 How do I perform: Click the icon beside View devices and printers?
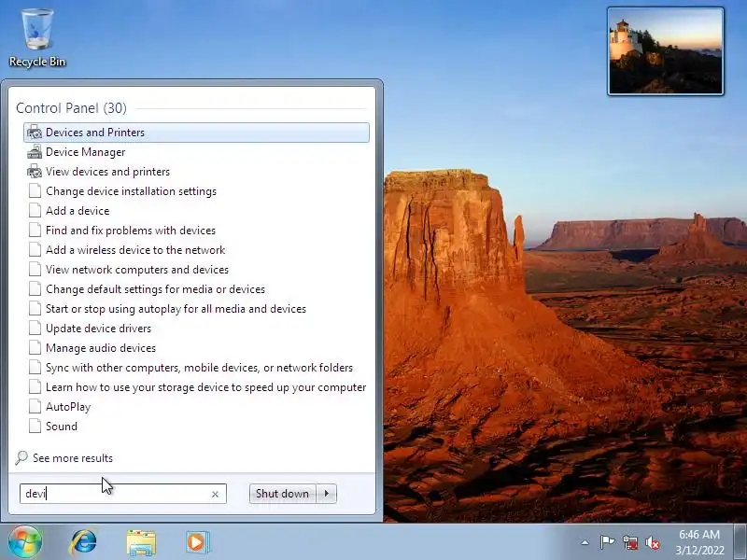tap(35, 172)
